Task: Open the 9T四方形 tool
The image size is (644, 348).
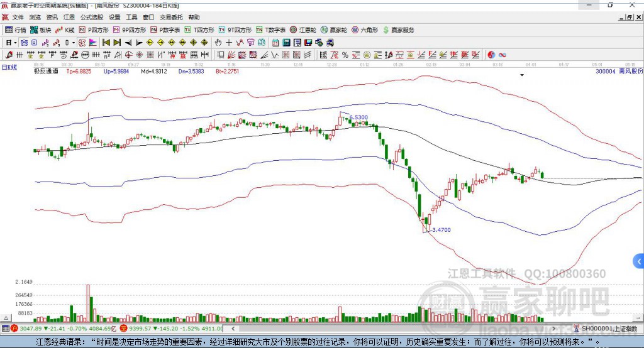Action: tap(235, 30)
